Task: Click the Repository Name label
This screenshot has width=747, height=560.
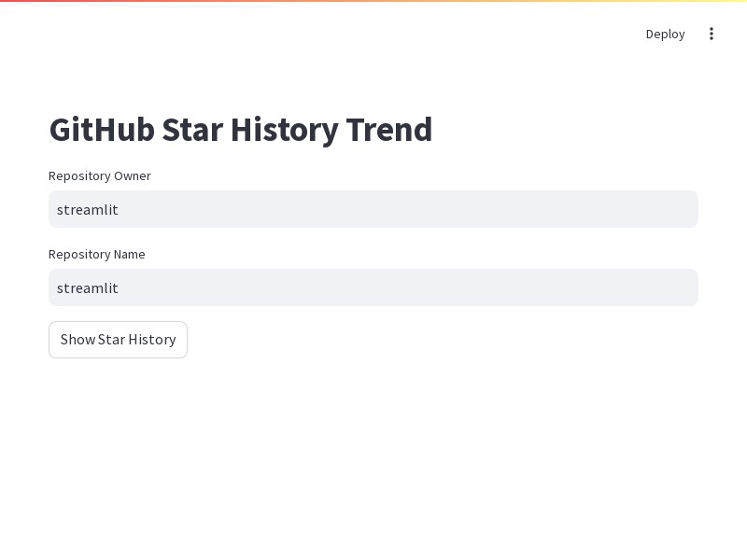Action: click(x=97, y=254)
